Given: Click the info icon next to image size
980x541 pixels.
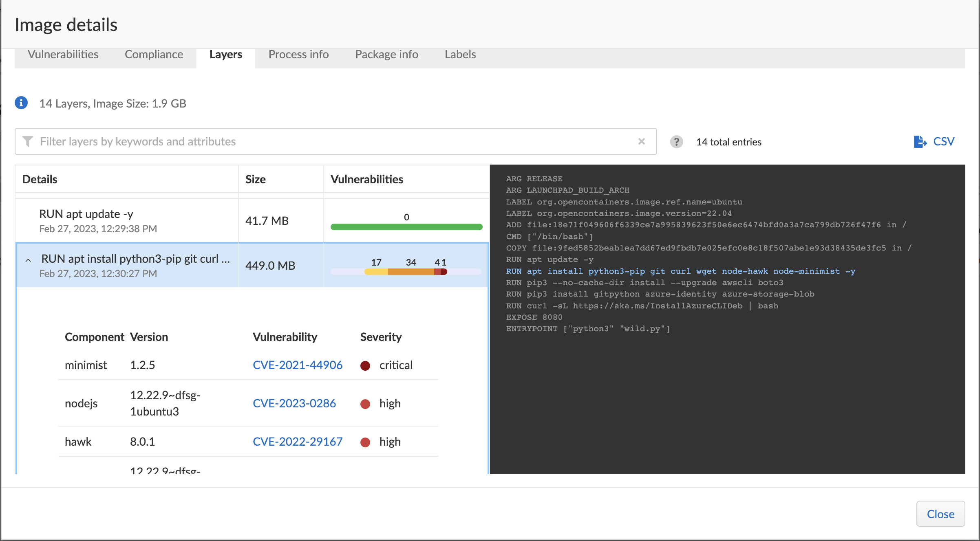Looking at the screenshot, I should tap(23, 103).
